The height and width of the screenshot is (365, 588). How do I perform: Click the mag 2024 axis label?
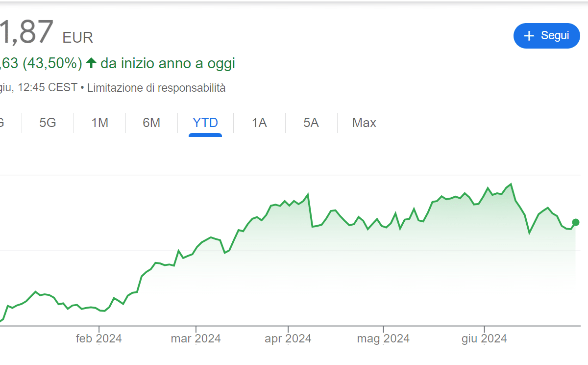pyautogui.click(x=383, y=339)
